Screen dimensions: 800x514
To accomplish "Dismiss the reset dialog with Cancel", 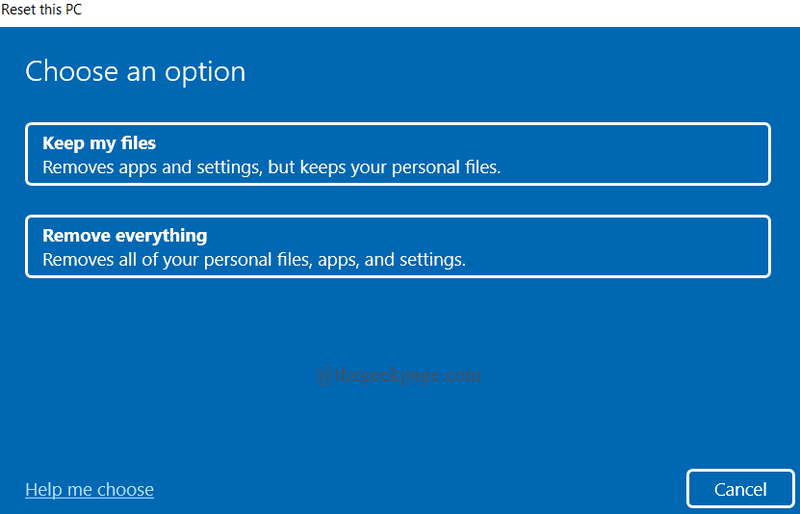I will 740,489.
